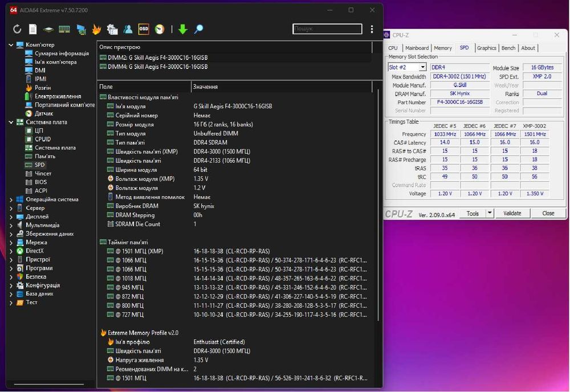Click the motherboard chip icon in AIDA64 toolbar
The height and width of the screenshot is (392, 570).
point(48,30)
